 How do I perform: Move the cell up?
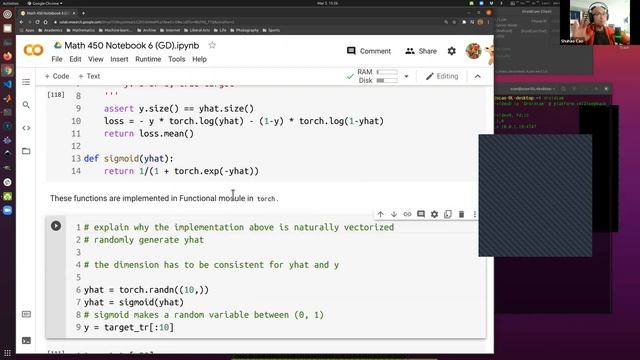pyautogui.click(x=380, y=214)
